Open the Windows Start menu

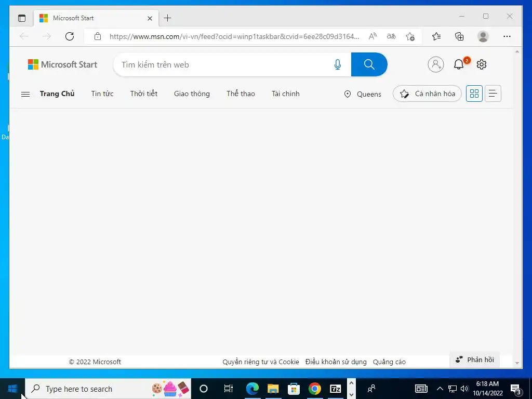(12, 389)
